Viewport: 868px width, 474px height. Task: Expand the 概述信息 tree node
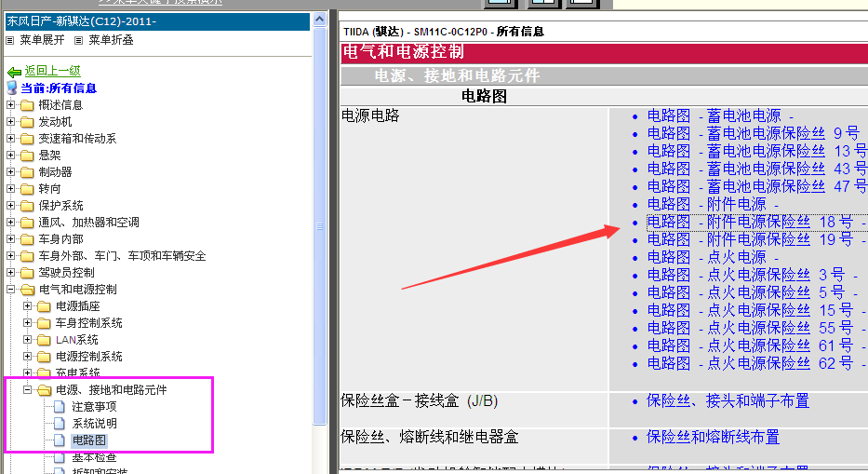coord(10,104)
